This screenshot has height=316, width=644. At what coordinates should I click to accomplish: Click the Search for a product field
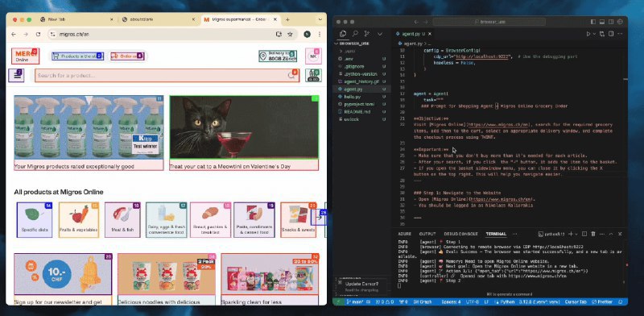167,75
